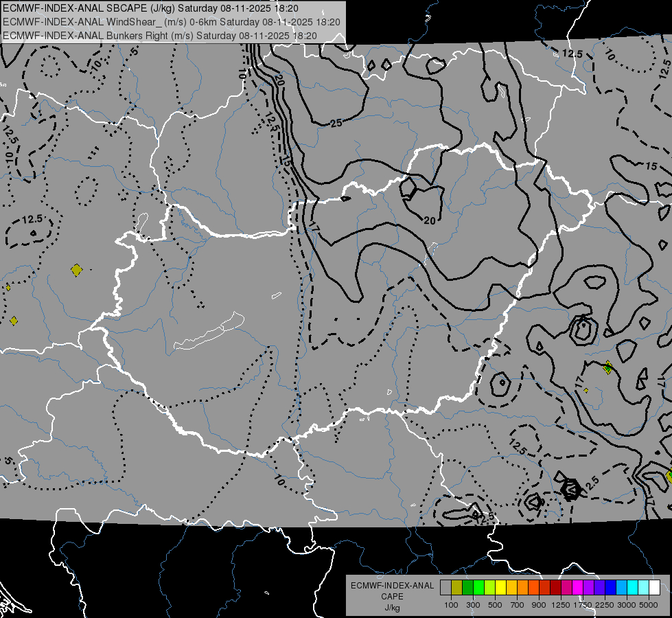672x618 pixels.
Task: Select the crimson pink legend swatch
Action: (x=566, y=587)
